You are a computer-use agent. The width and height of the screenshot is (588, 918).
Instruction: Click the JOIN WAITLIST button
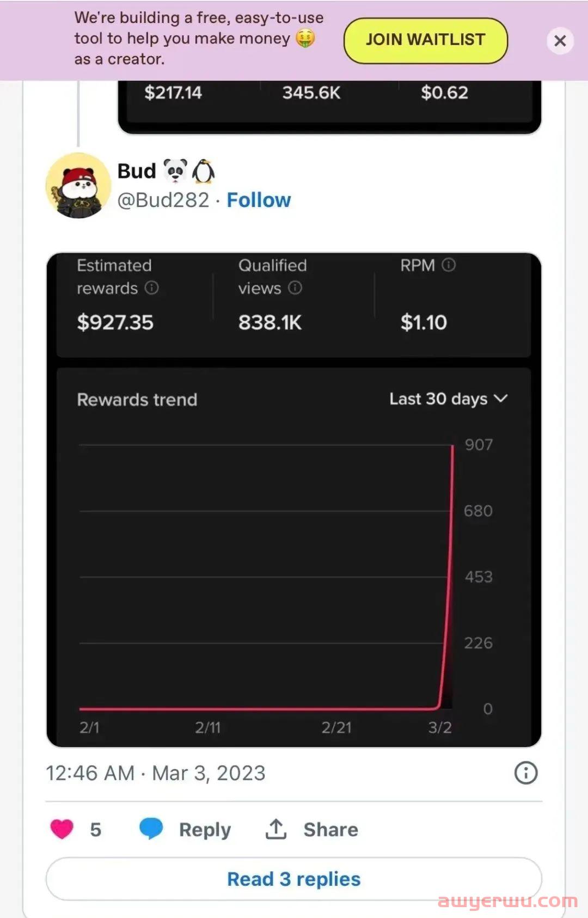426,40
